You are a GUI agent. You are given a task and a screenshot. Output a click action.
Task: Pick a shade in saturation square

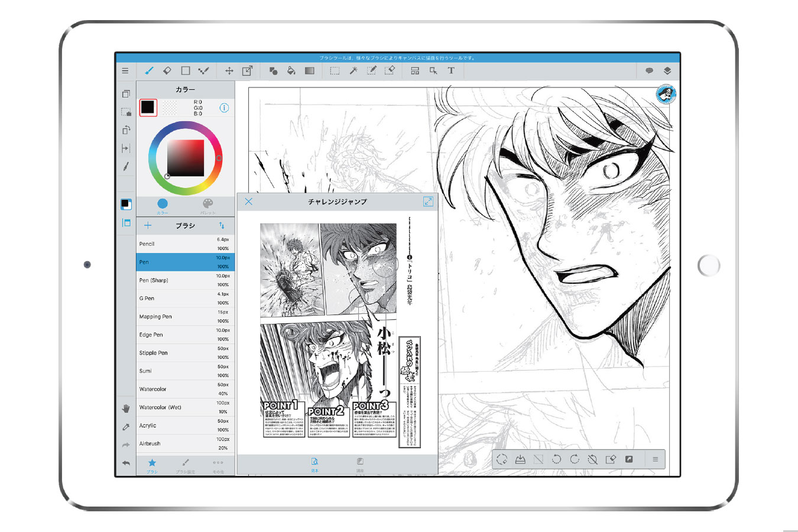pos(185,158)
